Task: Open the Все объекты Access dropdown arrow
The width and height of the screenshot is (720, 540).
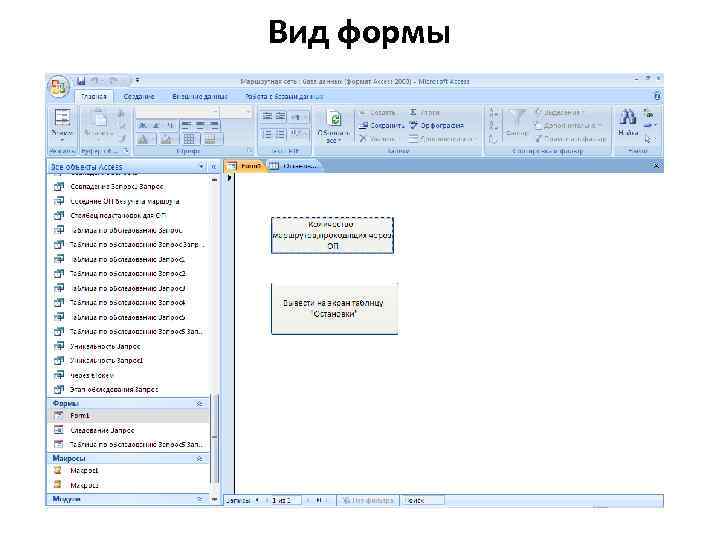Action: [x=201, y=167]
